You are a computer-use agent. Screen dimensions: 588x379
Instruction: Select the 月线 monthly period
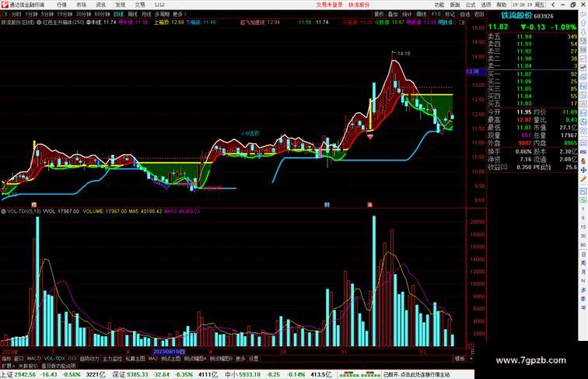[x=146, y=14]
